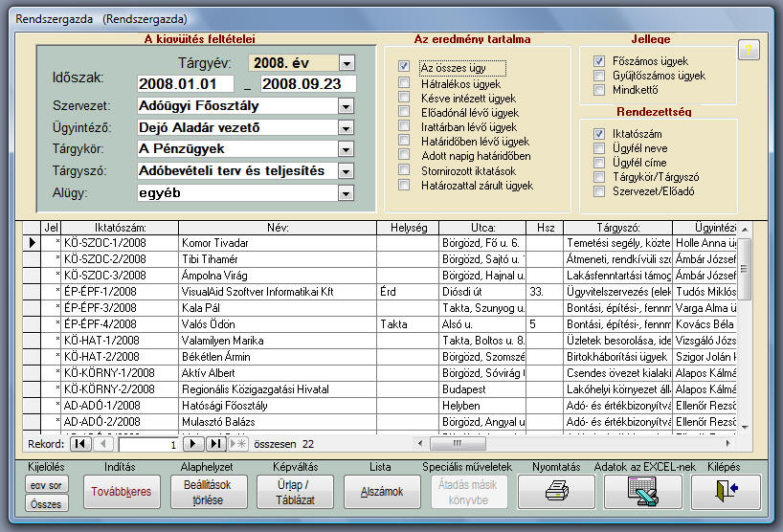Check Stornirozott iktatások option
This screenshot has height=532, width=783.
click(404, 169)
